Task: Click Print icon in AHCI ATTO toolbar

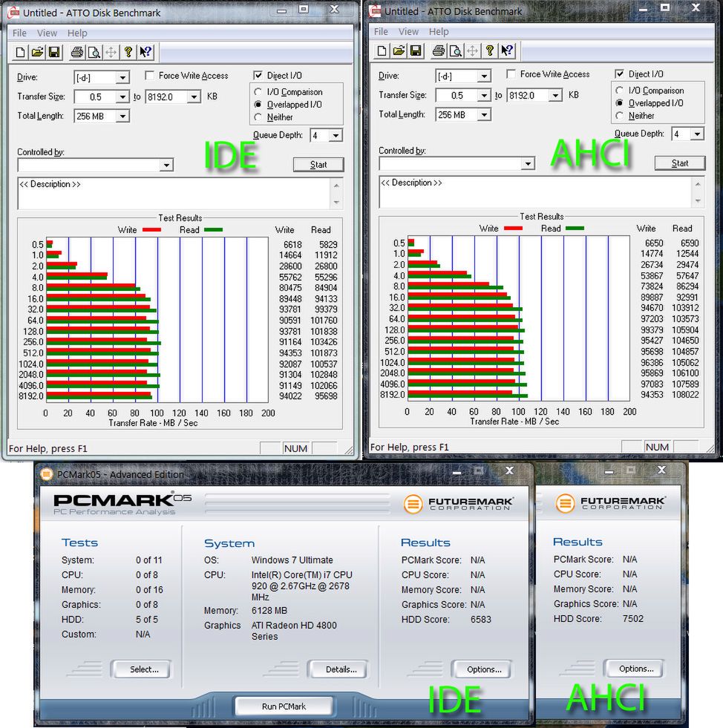Action: pos(439,50)
